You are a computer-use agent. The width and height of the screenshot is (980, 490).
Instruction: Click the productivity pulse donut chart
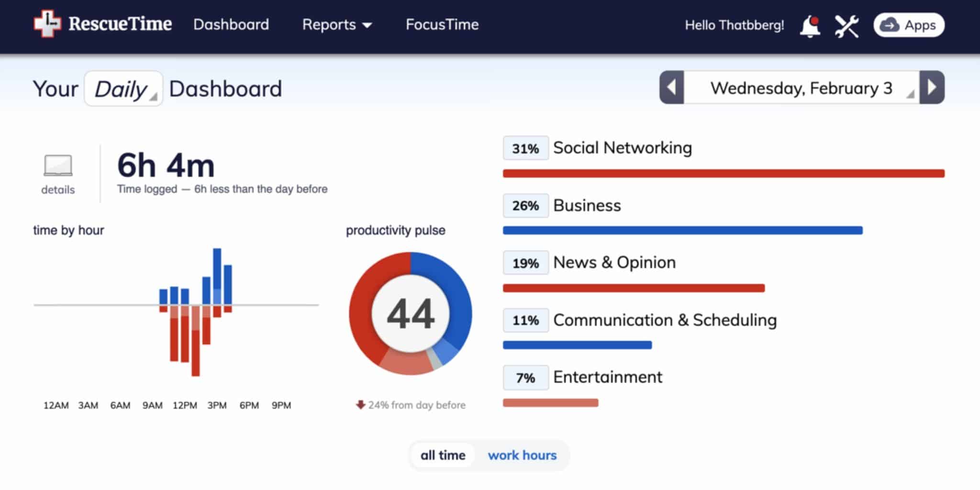pos(410,314)
